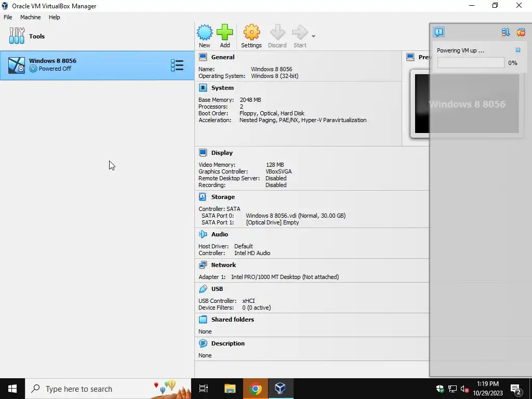
Task: Click the VirtualBox taskbar icon
Action: [281, 389]
